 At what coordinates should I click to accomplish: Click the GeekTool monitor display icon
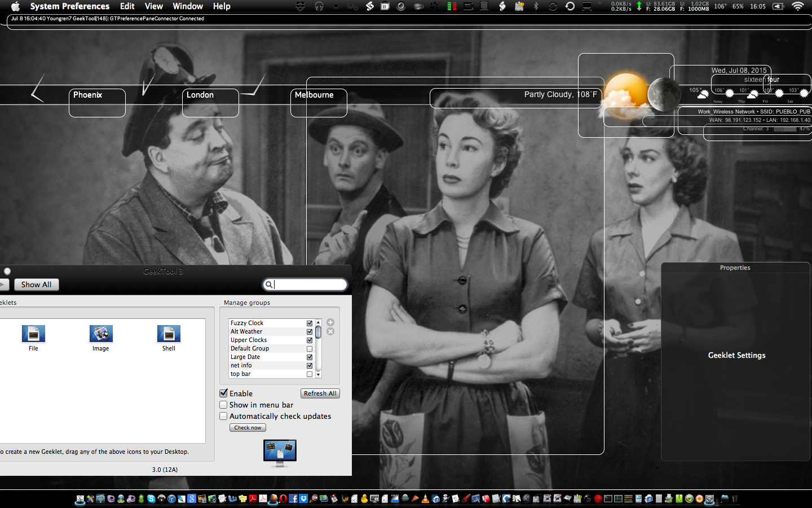coord(280,453)
